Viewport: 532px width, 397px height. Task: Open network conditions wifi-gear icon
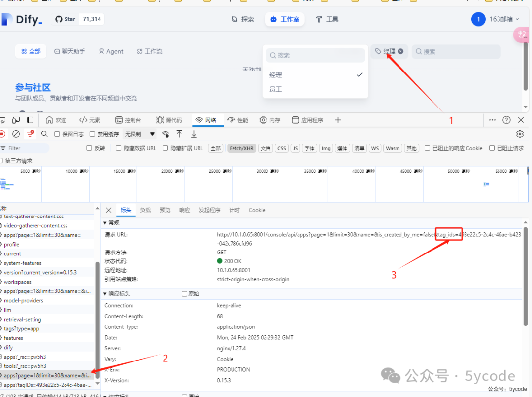click(166, 134)
